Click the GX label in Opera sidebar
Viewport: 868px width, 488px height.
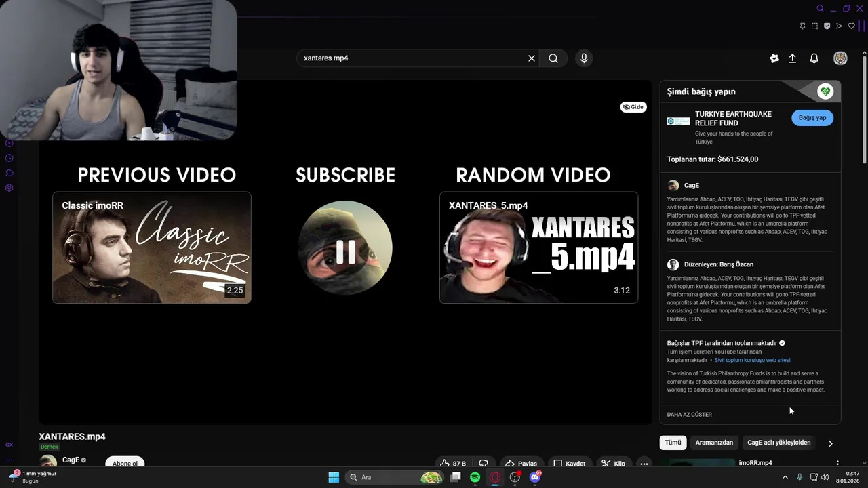[9, 445]
